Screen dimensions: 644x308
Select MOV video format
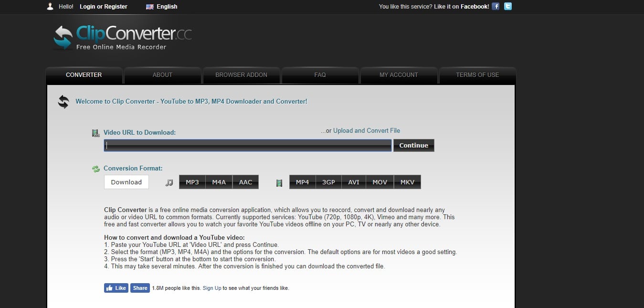[380, 182]
